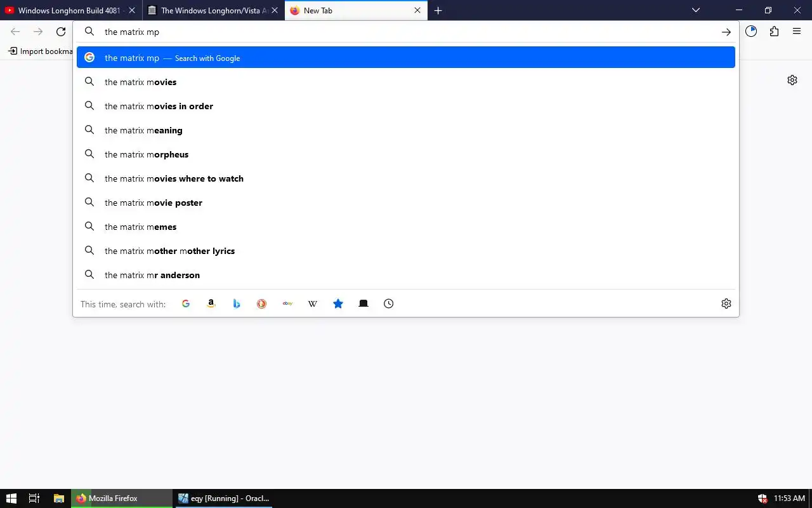Screen dimensions: 812x508
Task: Search with the Wikipedia one-off icon
Action: [x=313, y=304]
